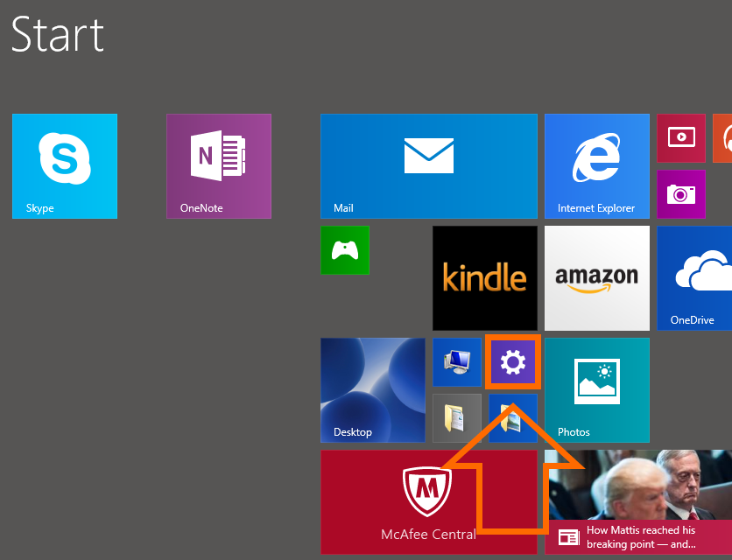
Task: Launch Internet Explorer from its tile
Action: pos(597,166)
